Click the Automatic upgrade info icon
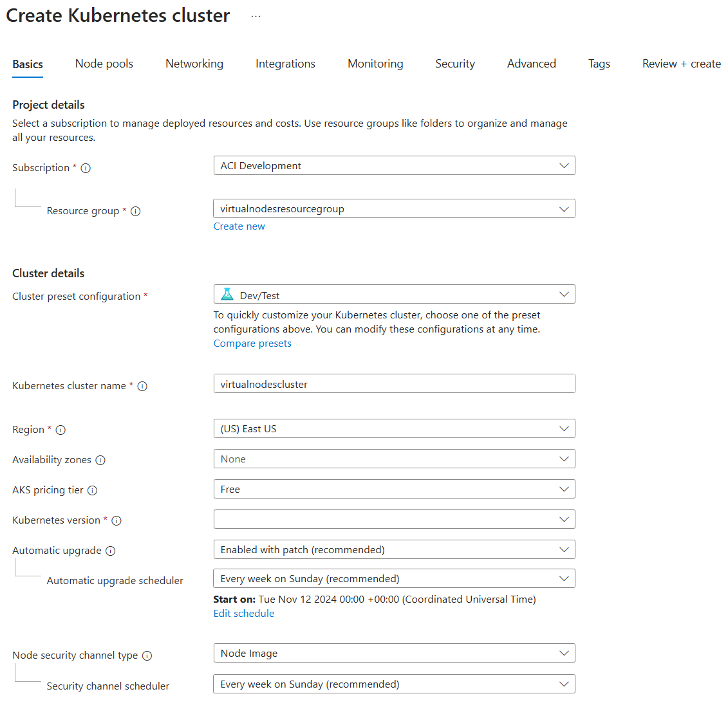The image size is (728, 705). click(x=110, y=551)
